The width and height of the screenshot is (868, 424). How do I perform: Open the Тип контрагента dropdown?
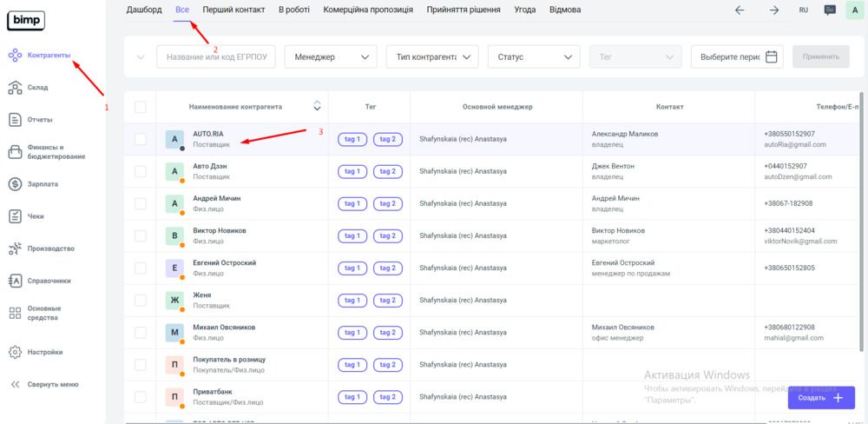pyautogui.click(x=432, y=57)
